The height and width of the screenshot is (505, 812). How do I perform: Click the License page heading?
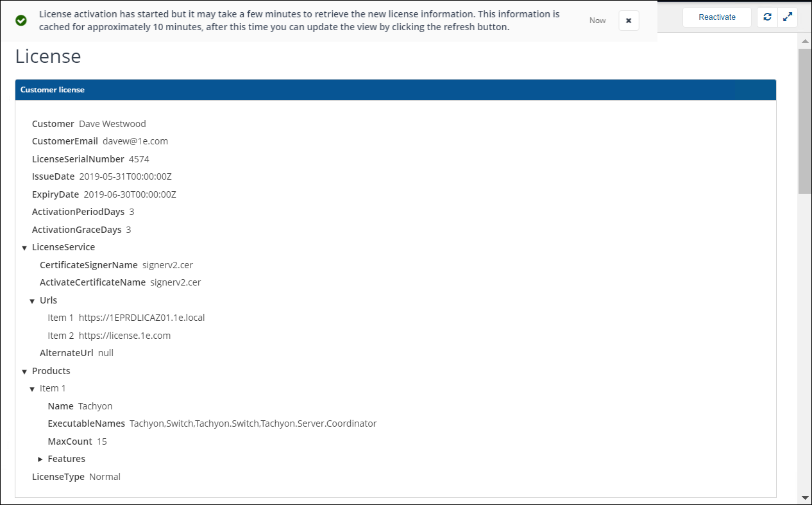[x=48, y=56]
